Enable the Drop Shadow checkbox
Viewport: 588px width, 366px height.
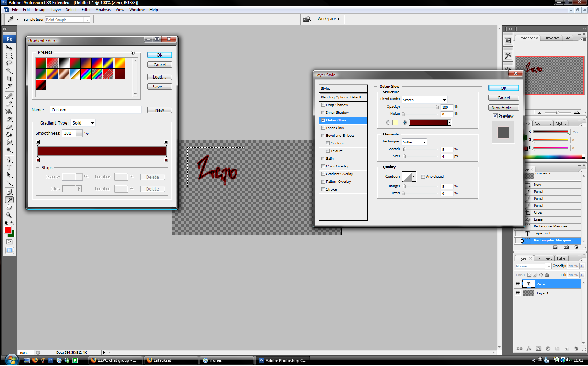[323, 105]
